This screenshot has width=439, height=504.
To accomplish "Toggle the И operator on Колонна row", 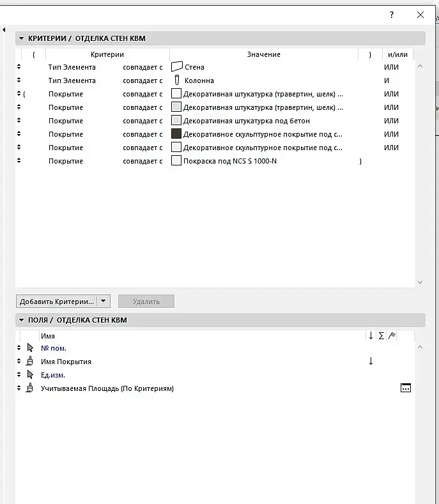I will click(x=387, y=80).
